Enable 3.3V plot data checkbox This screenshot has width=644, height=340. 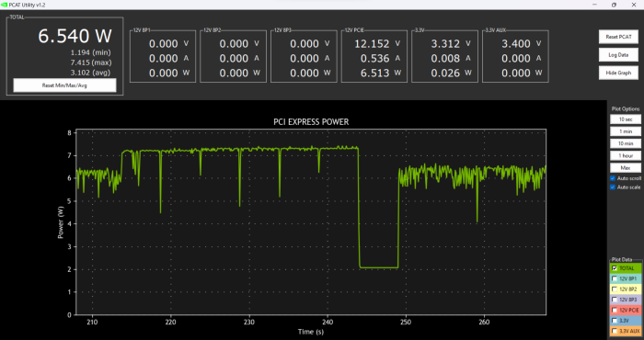coord(615,321)
